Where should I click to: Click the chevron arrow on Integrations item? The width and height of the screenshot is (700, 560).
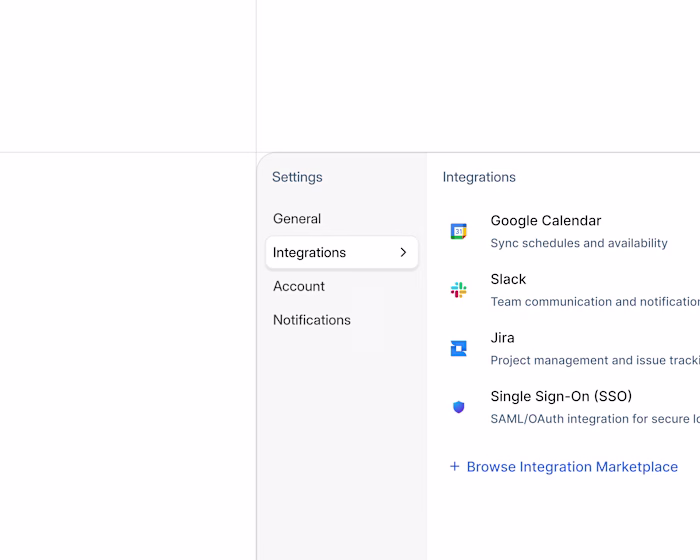tap(403, 252)
